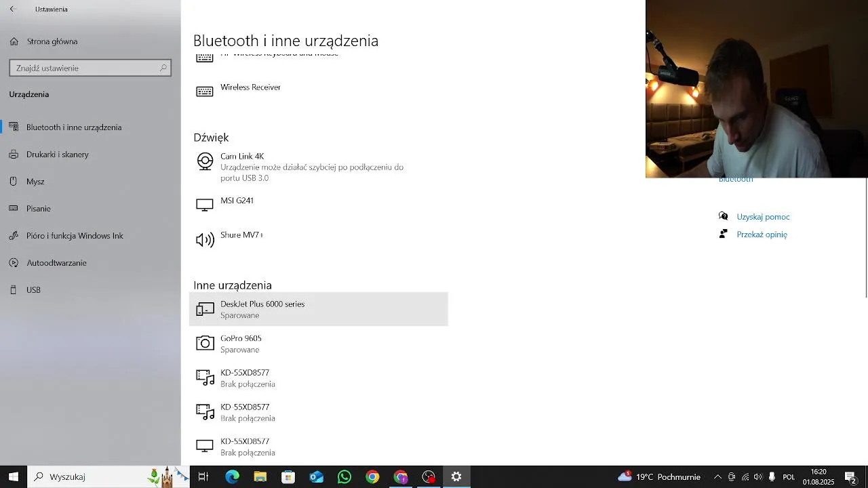Open Przekaż opinię feedback link
Image resolution: width=868 pixels, height=488 pixels.
(762, 235)
